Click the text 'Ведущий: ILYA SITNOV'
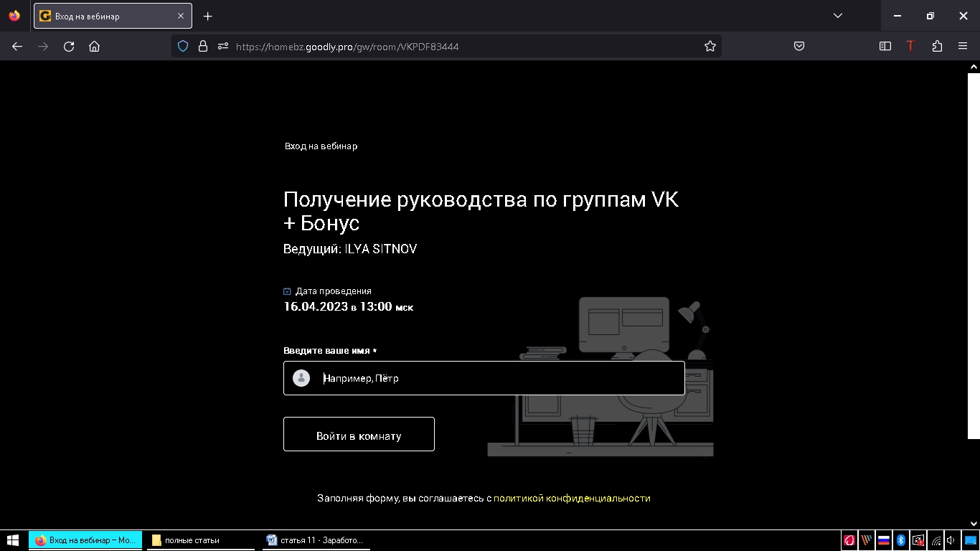This screenshot has height=551, width=980. click(x=350, y=249)
